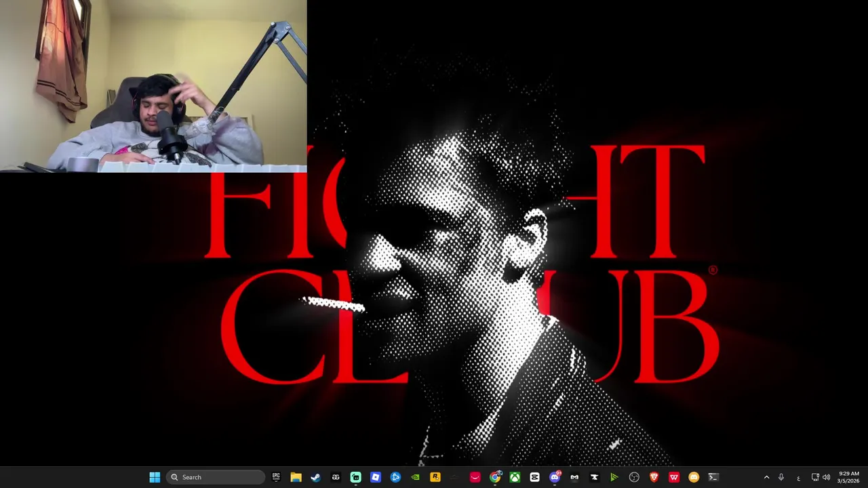This screenshot has height=488, width=868.
Task: Open the network status tray icon
Action: [x=815, y=477]
